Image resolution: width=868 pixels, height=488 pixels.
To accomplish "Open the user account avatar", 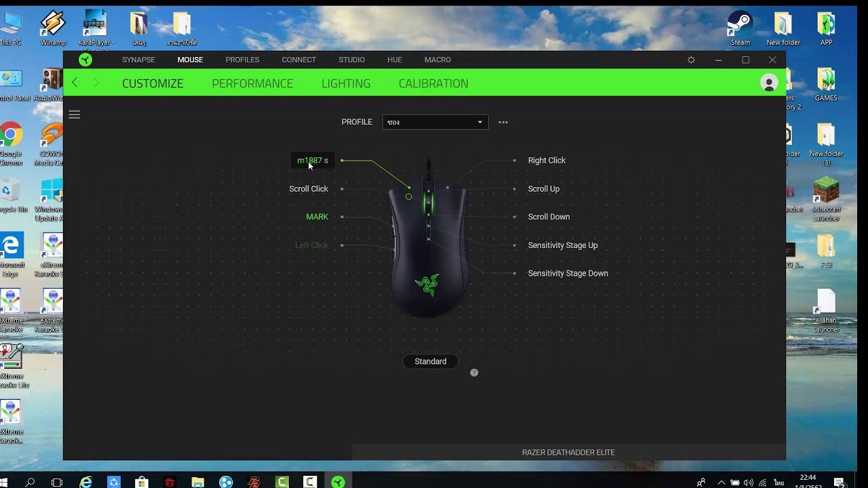I will click(769, 83).
